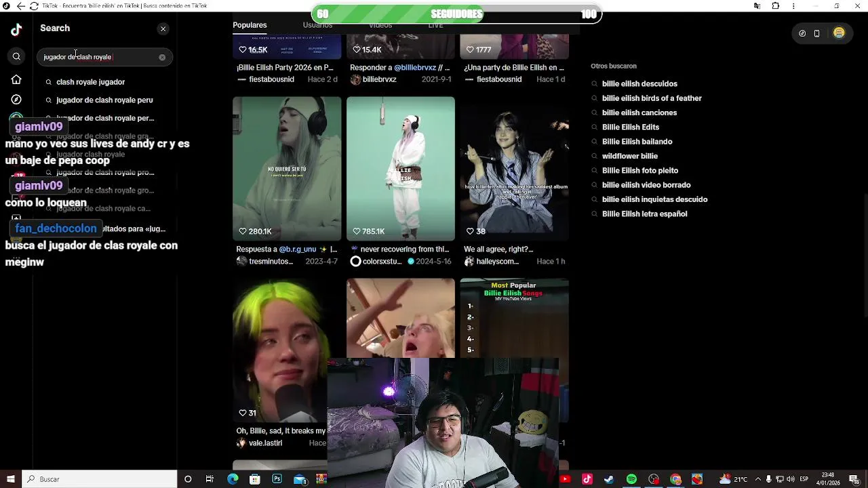Select suggestion 'clash royale jugador'
The image size is (868, 488).
pos(91,82)
